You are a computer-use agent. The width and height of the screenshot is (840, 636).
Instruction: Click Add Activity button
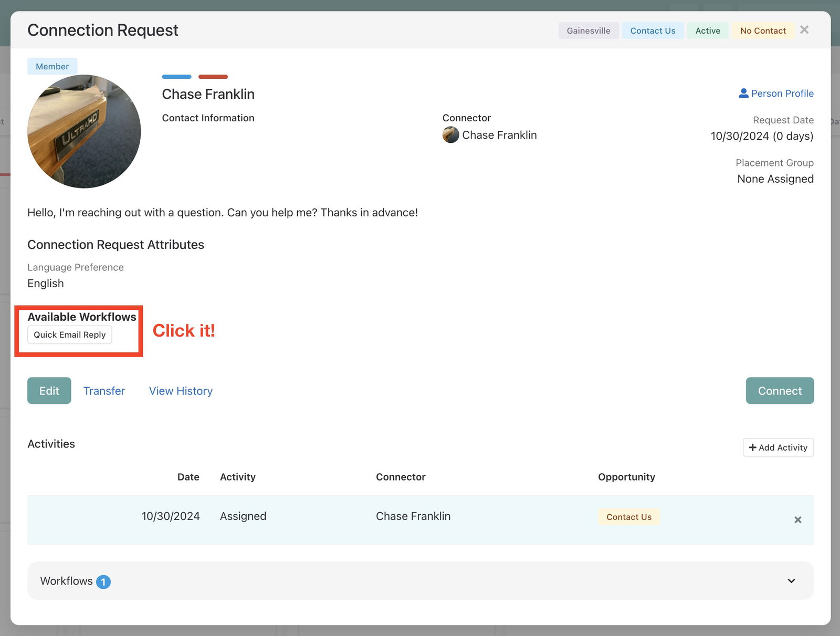pyautogui.click(x=778, y=447)
